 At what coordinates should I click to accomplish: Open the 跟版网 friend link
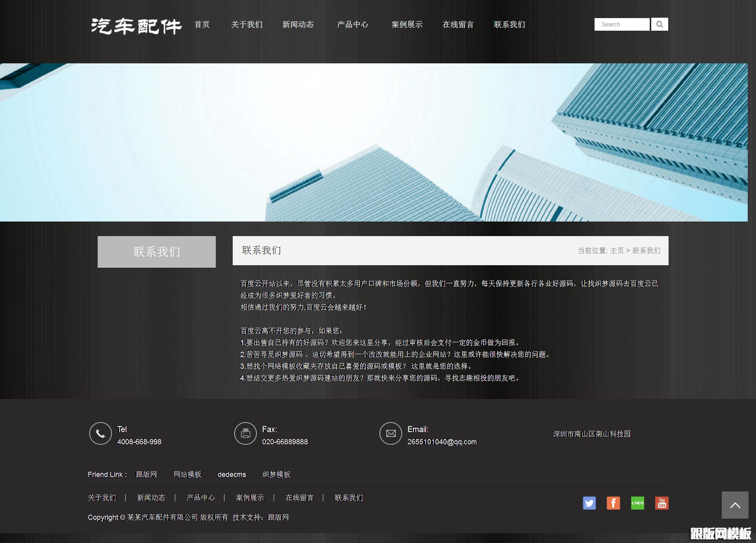(x=146, y=475)
